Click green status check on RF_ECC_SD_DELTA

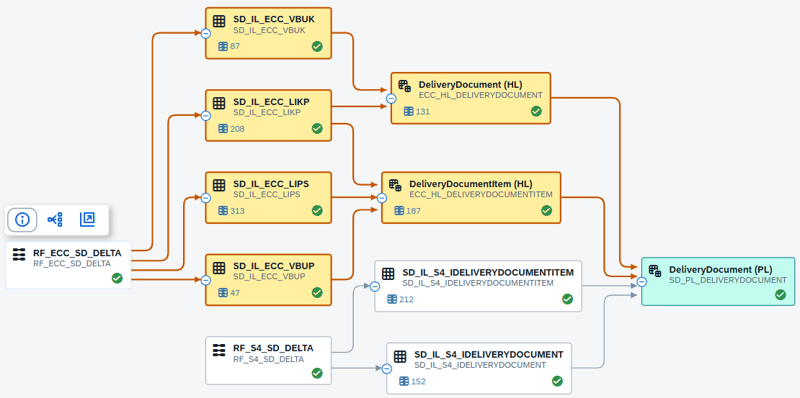(117, 278)
